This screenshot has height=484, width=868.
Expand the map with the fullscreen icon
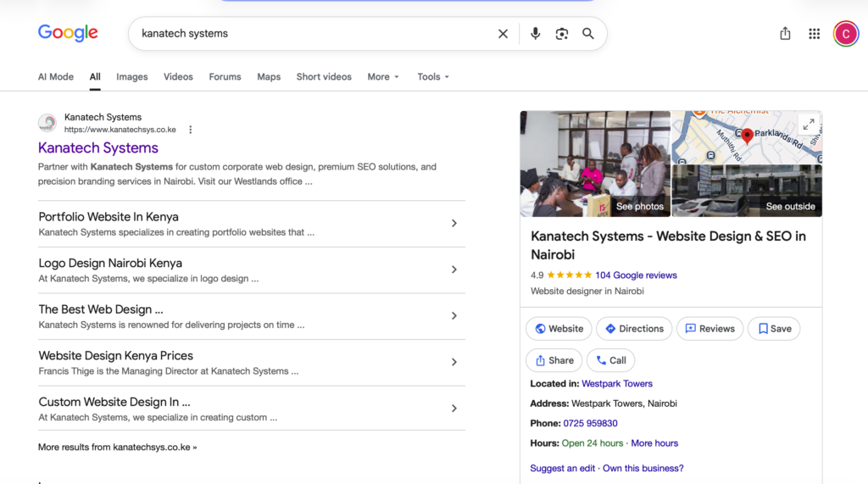(809, 125)
